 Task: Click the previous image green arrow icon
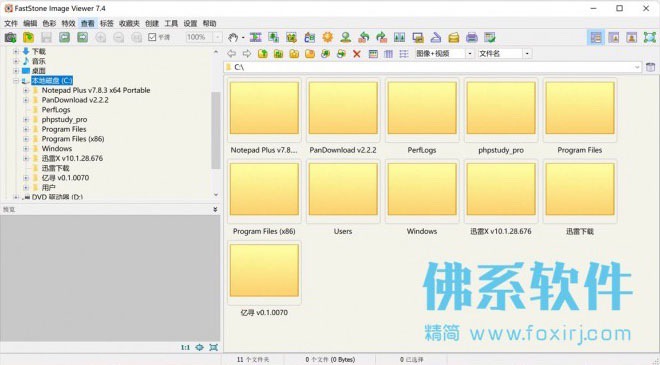coord(64,37)
